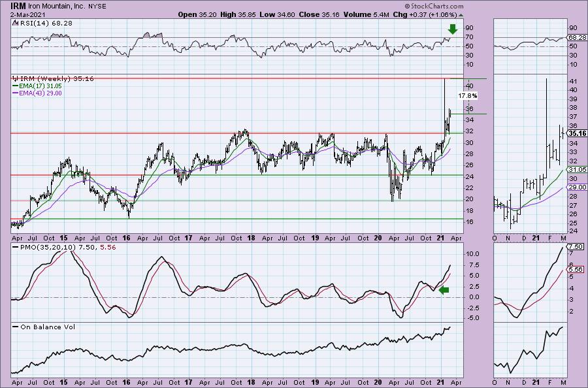588x388 pixels.
Task: Click the NYSE exchange label
Action: [97, 7]
